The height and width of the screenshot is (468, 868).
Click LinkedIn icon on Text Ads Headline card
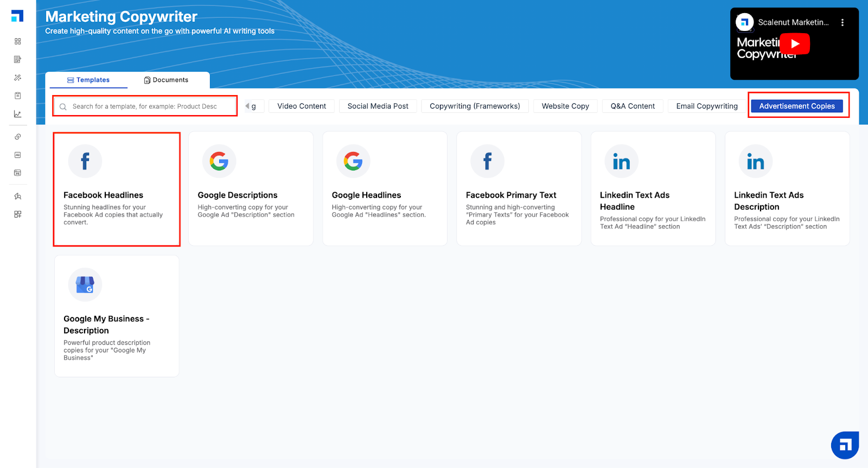[x=622, y=161]
